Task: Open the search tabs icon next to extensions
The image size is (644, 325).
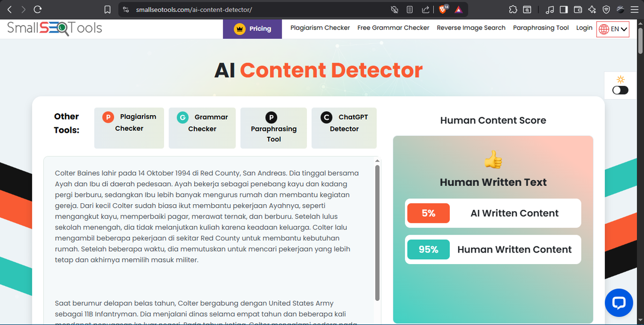Action: pos(527,10)
